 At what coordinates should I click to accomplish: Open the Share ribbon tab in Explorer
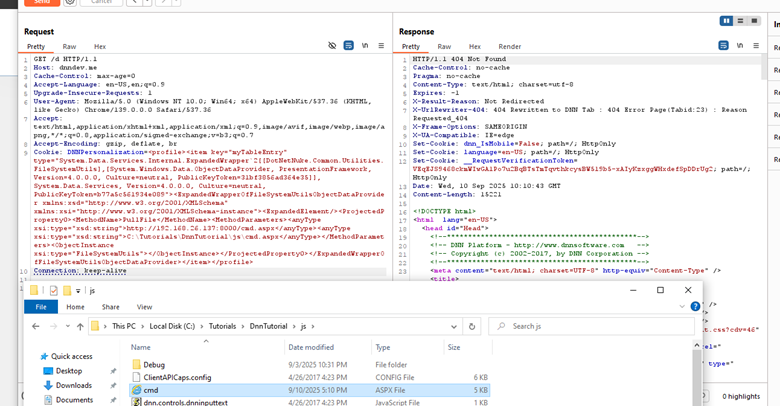[x=110, y=307]
